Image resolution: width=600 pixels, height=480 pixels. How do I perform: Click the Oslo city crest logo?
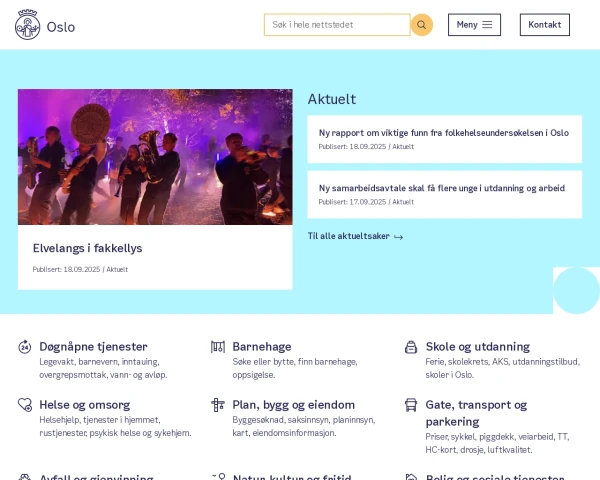28,25
